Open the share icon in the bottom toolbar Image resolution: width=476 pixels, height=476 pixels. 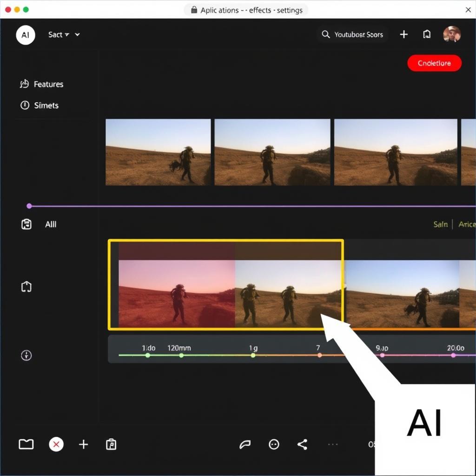pyautogui.click(x=303, y=444)
